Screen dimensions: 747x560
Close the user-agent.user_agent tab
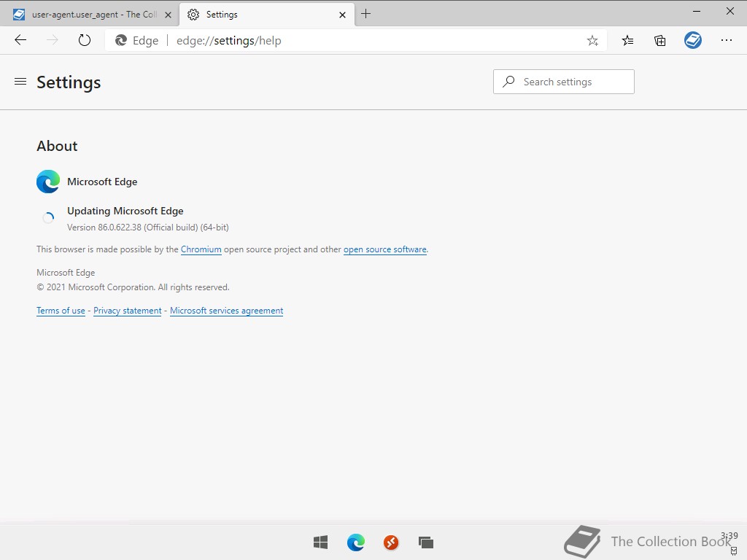(168, 15)
